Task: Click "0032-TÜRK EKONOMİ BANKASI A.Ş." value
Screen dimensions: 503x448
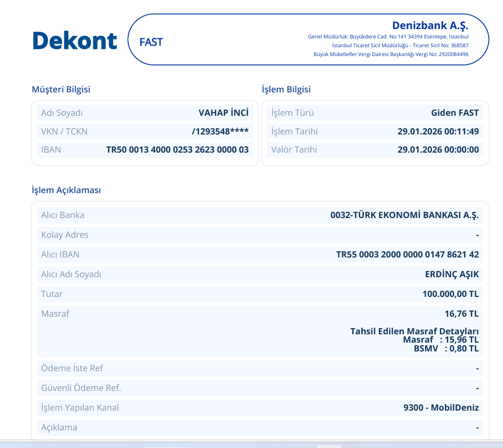Action: coord(404,215)
